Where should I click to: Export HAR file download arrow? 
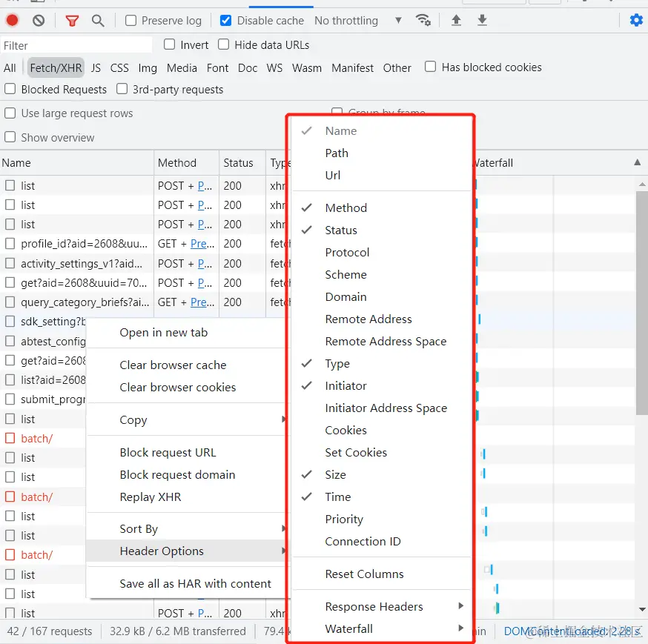[482, 20]
